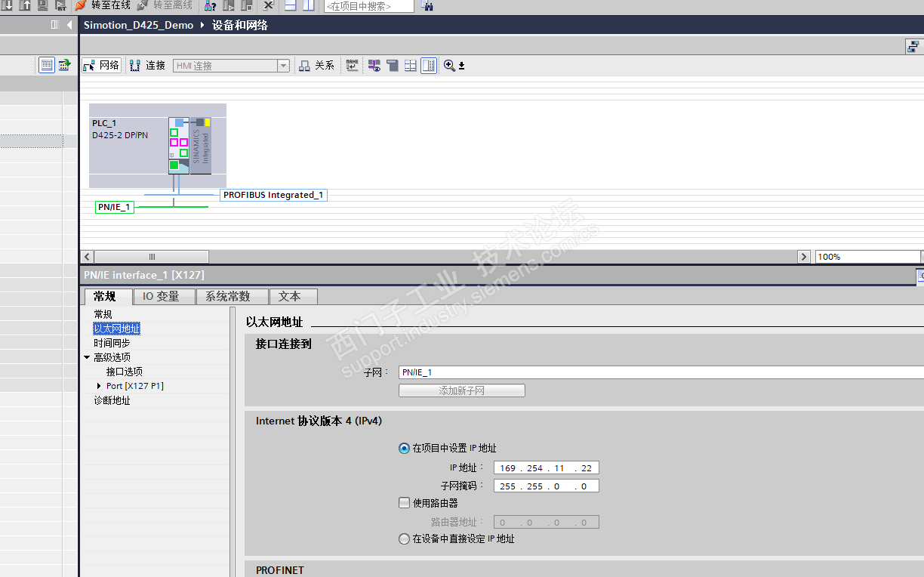Split the editor space vertically

click(309, 5)
